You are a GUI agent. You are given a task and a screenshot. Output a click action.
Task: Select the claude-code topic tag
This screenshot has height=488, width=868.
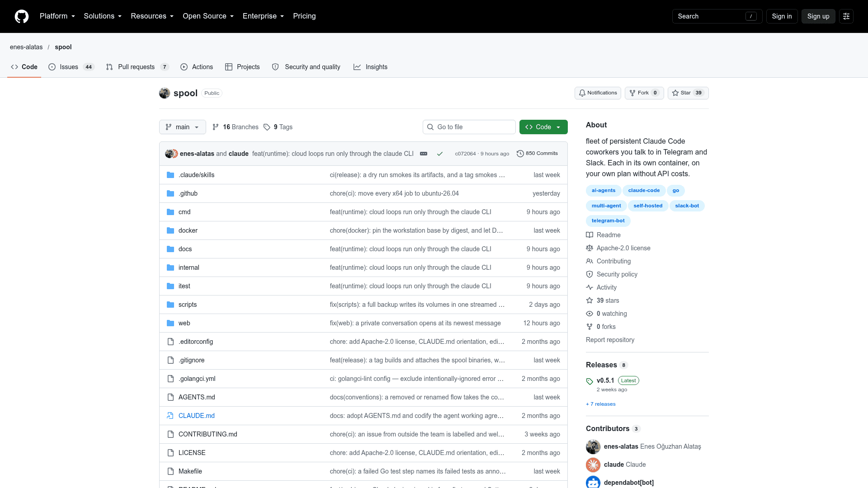pos(644,191)
